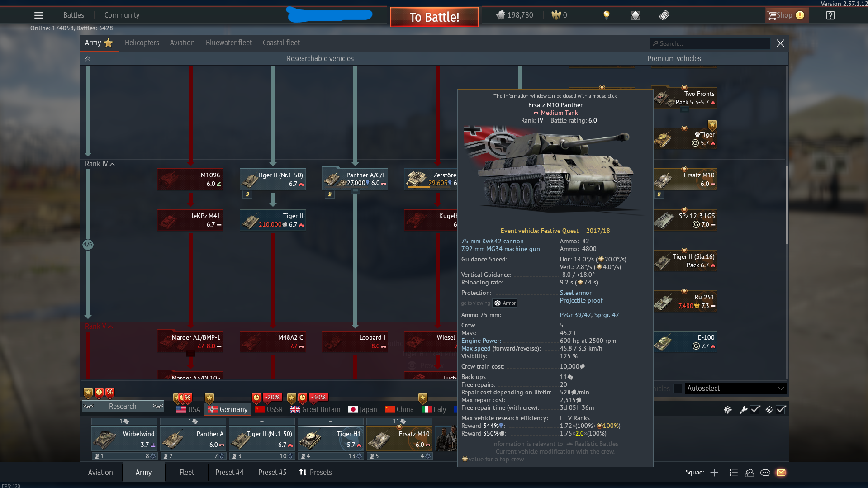Toggle automatic ammo refill checkbox beside bullets

point(781,410)
